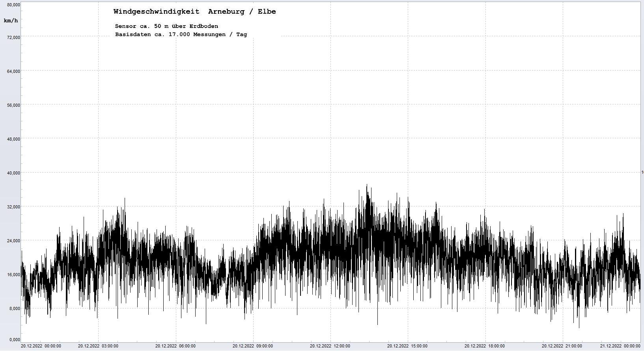Screen dimensions: 644x351
Task: Click the chart title Windgeschwindigkeit Arneburg / Elbe
Action: point(194,12)
